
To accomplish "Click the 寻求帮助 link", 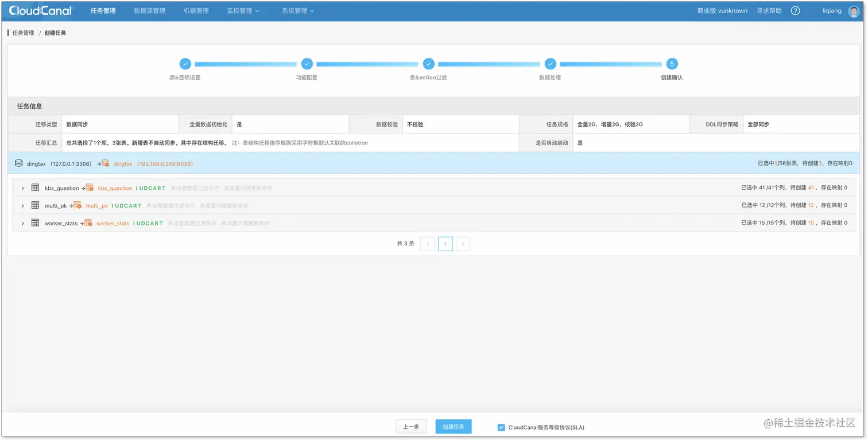I will click(769, 10).
